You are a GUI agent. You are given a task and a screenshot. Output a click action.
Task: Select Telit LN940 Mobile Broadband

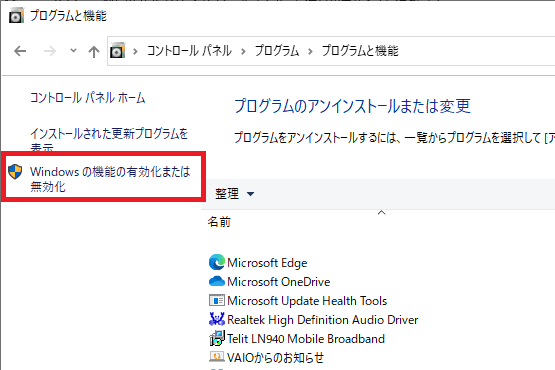[x=306, y=339]
